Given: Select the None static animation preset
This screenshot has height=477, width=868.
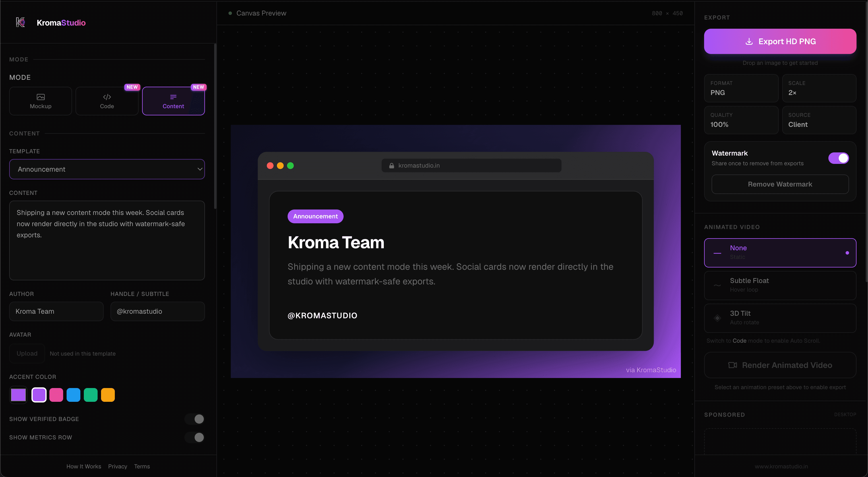Looking at the screenshot, I should pos(780,253).
